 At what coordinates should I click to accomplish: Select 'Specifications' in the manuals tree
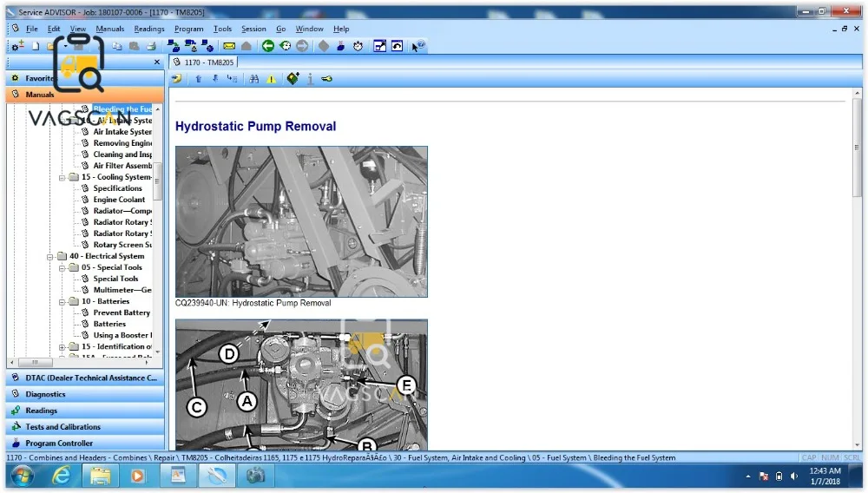(117, 188)
